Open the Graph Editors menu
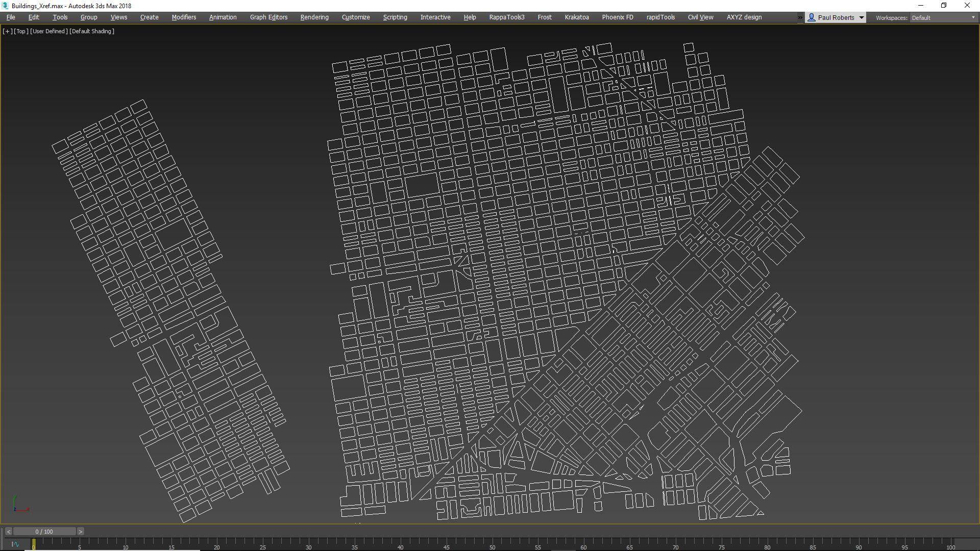Image resolution: width=980 pixels, height=551 pixels. click(268, 17)
